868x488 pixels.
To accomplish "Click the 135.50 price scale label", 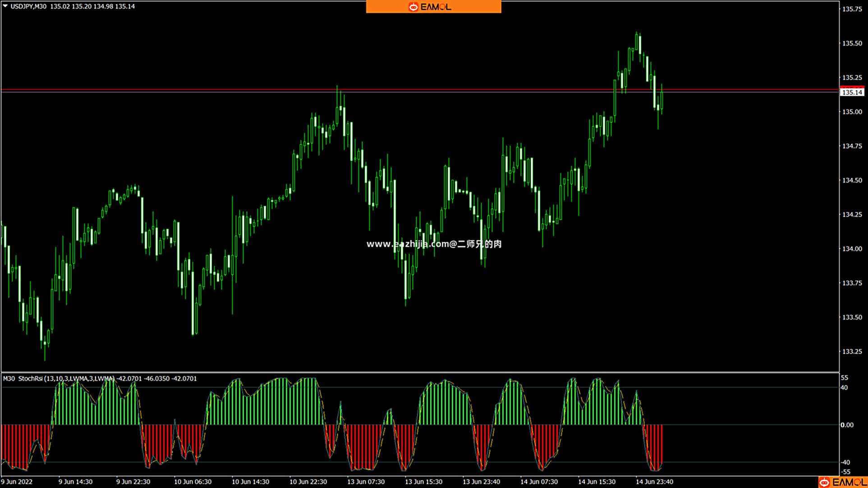I will 852,43.
